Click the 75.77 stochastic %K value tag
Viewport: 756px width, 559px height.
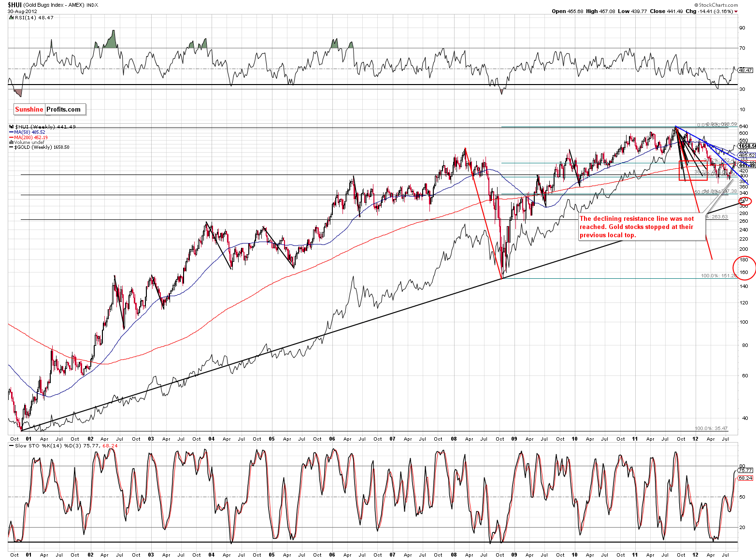tap(745, 470)
